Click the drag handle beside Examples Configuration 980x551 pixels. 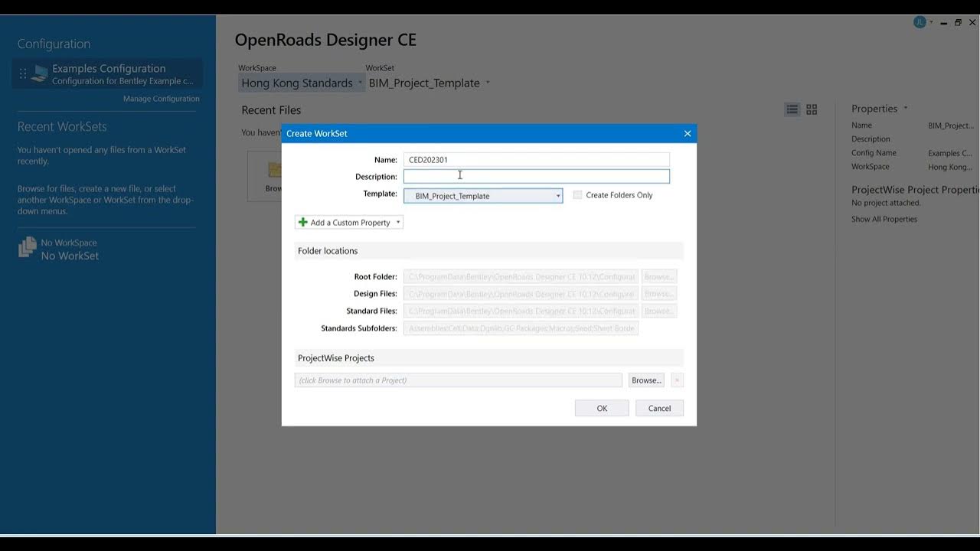click(x=23, y=73)
